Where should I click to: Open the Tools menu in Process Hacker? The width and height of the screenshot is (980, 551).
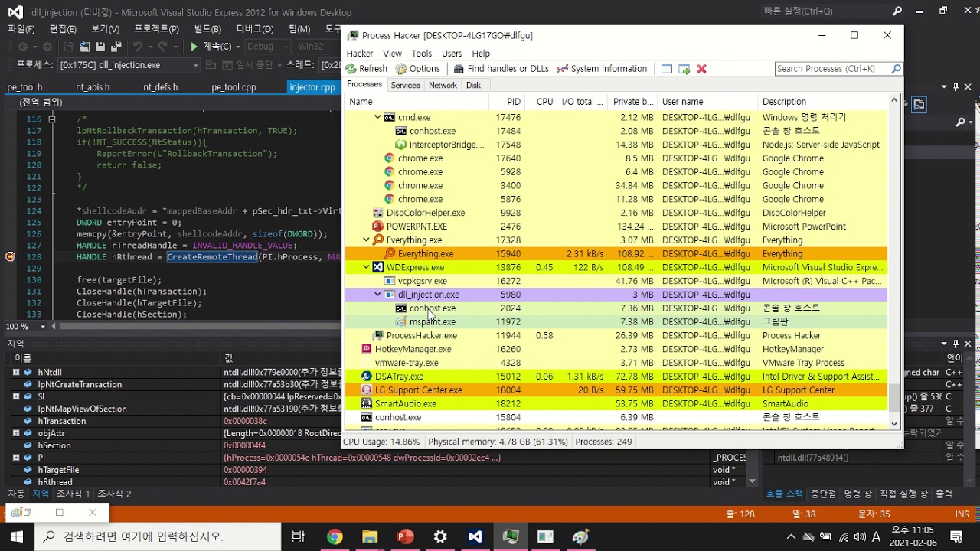click(x=422, y=54)
